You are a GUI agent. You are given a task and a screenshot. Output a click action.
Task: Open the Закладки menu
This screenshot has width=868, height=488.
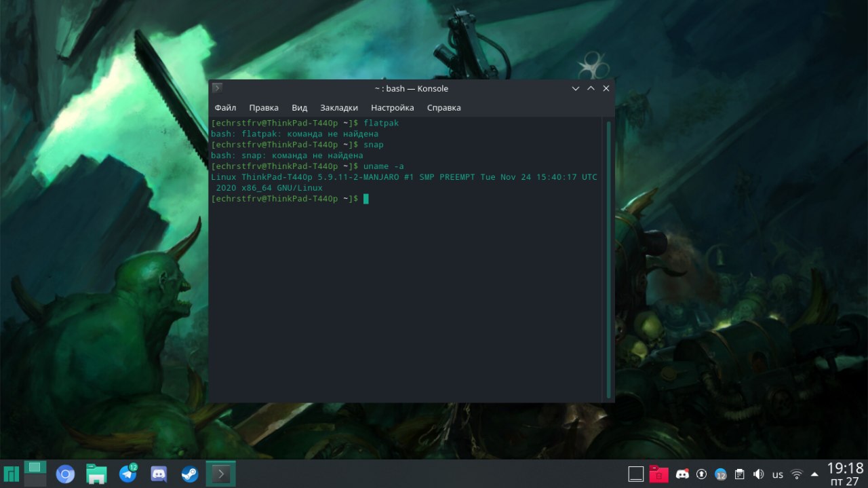pos(339,108)
